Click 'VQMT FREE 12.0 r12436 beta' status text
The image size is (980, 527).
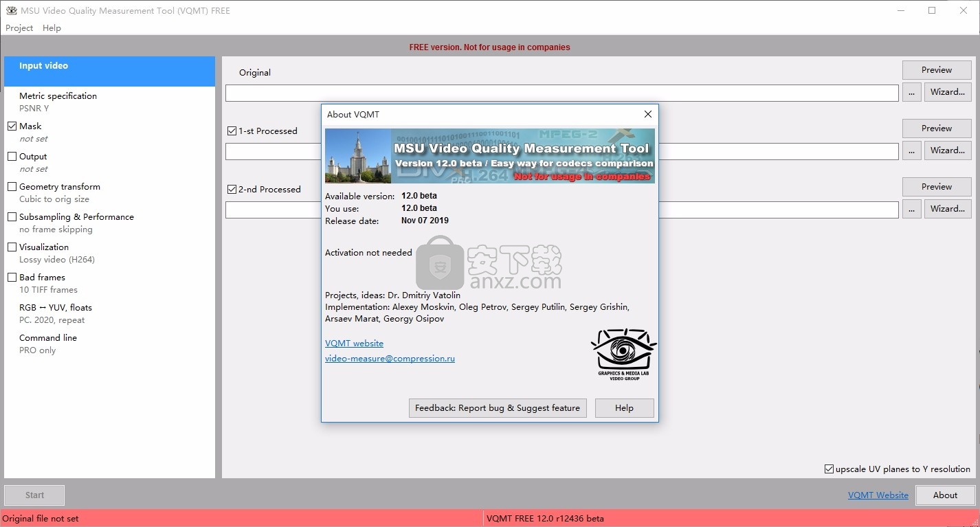545,519
